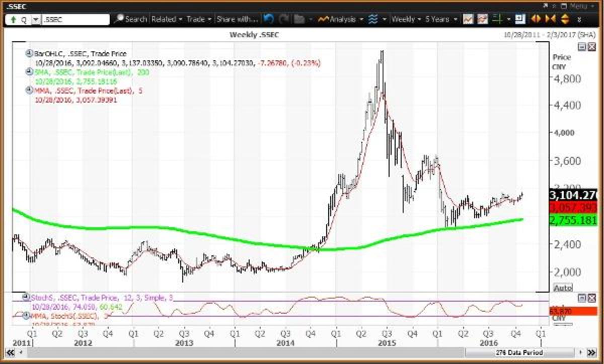The image size is (604, 364).
Task: Open the dropdown arrow beside the Q box
Action: pos(35,20)
